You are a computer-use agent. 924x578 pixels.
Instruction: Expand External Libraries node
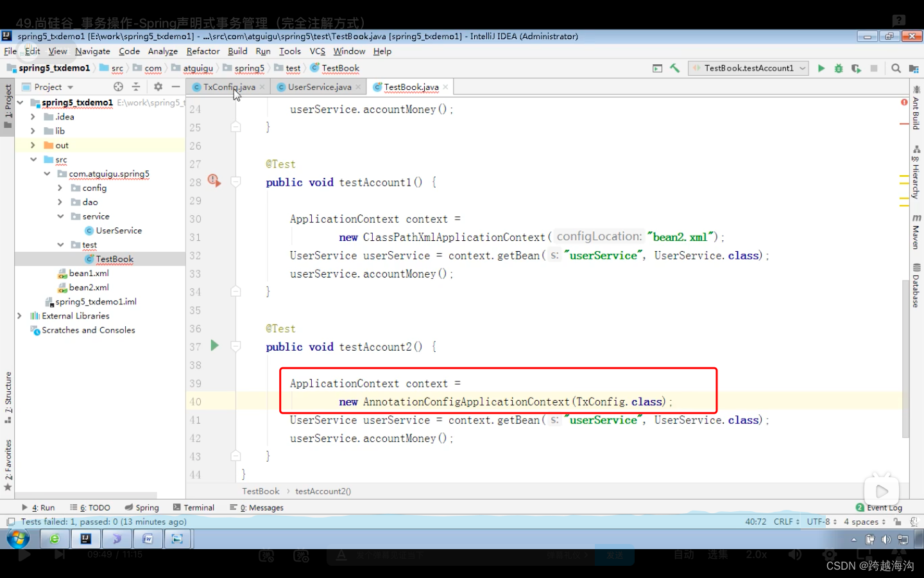[x=19, y=316]
